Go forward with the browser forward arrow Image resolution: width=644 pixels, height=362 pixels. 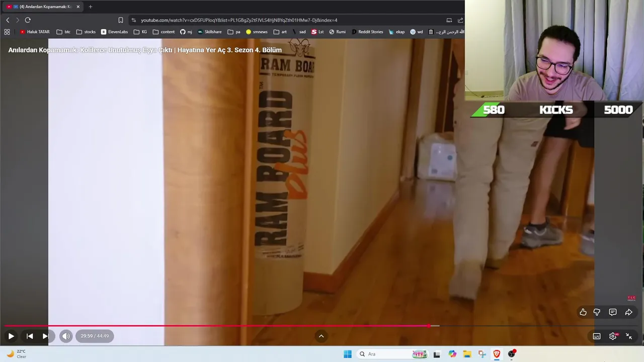tap(17, 20)
